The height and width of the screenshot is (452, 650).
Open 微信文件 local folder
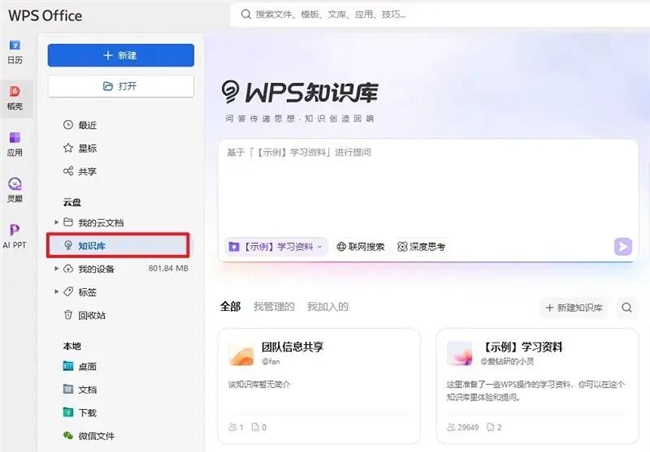coord(96,435)
